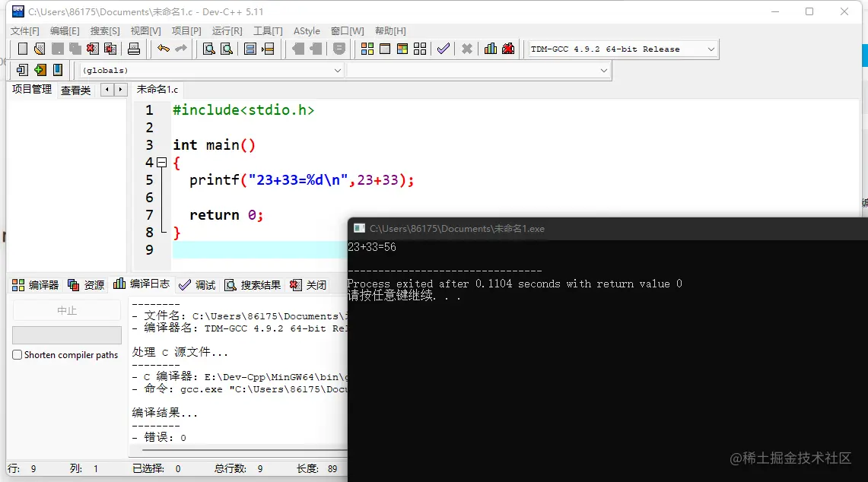868x482 pixels.
Task: Click the printf code line 5
Action: 302,180
